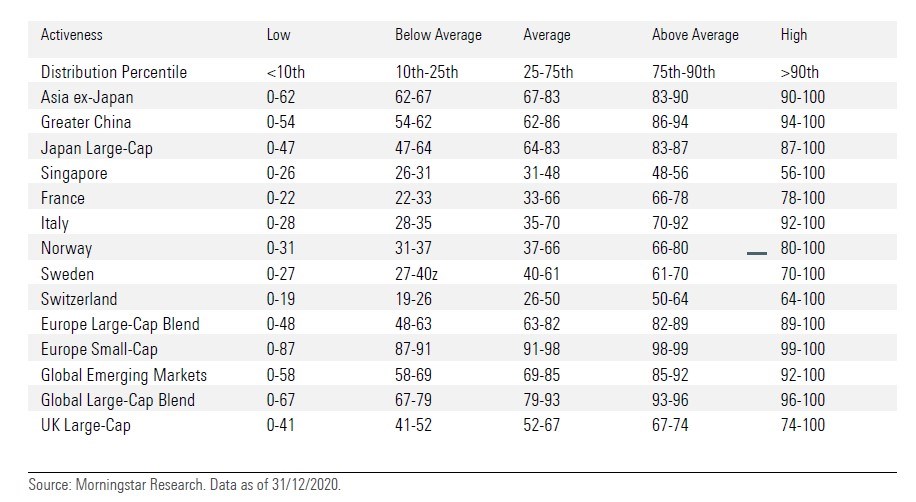Viewport: 916px width, 502px height.
Task: Click UK Large-Cap Average value 52-67
Action: pos(544,425)
